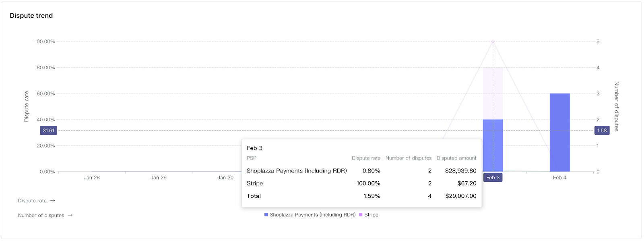Click the light purple Stripe segment on Feb 3

click(493, 93)
